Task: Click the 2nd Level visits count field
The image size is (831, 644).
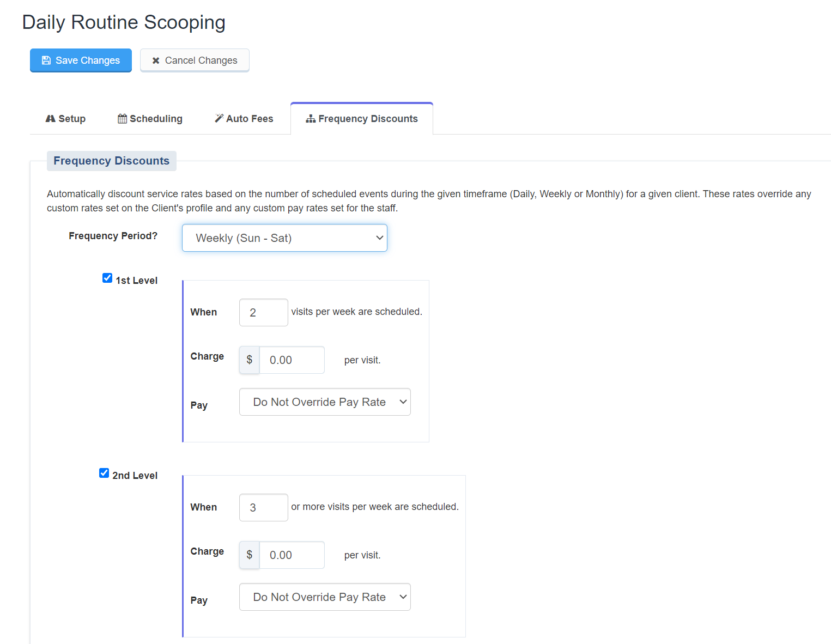Action: click(x=264, y=507)
